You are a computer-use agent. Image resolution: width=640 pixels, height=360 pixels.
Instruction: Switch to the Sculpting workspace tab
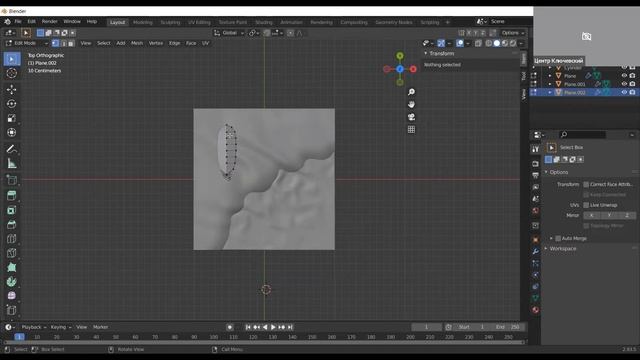pos(170,22)
